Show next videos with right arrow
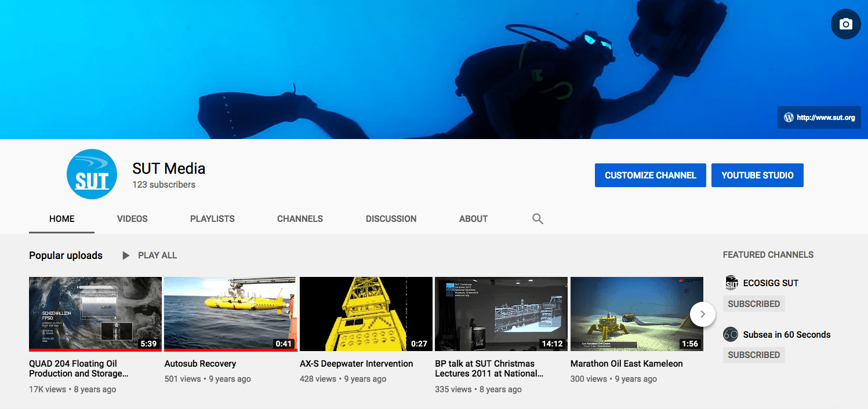This screenshot has height=409, width=868. point(703,314)
